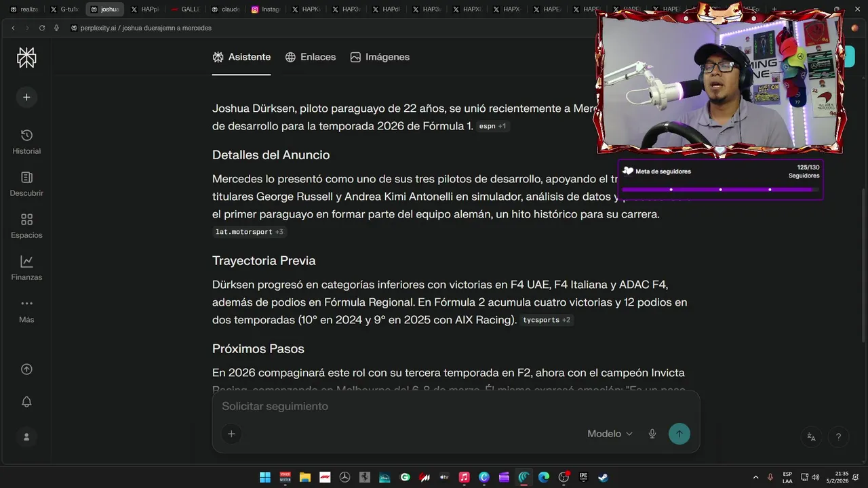Submit the follow-up with the teal arrow button
This screenshot has height=488, width=868.
[679, 434]
